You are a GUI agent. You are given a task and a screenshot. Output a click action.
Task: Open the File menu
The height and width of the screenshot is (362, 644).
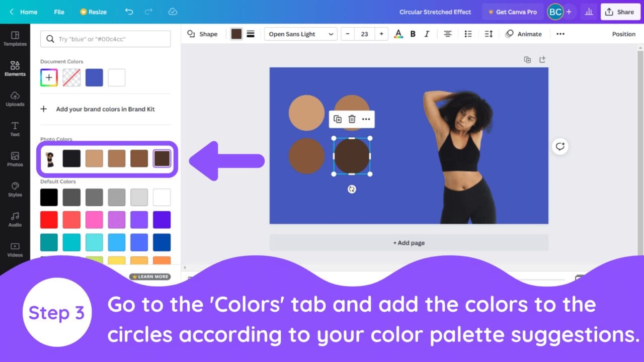click(x=59, y=12)
